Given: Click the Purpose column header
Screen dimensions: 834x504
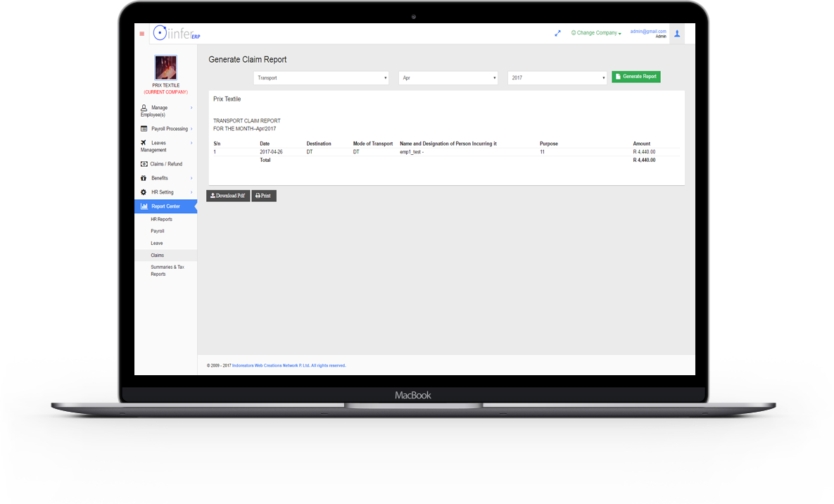Looking at the screenshot, I should [549, 144].
